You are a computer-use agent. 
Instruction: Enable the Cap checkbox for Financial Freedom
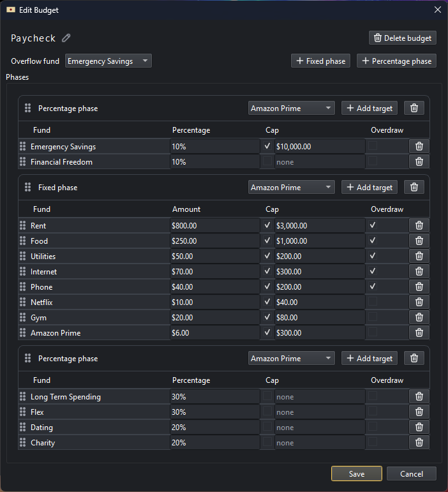(267, 161)
